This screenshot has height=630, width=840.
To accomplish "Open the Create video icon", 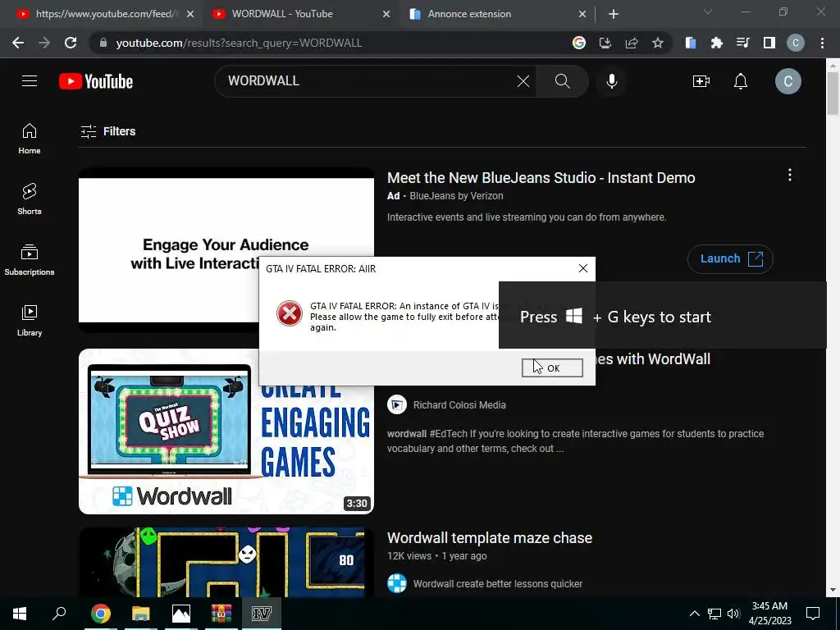I will pos(701,81).
